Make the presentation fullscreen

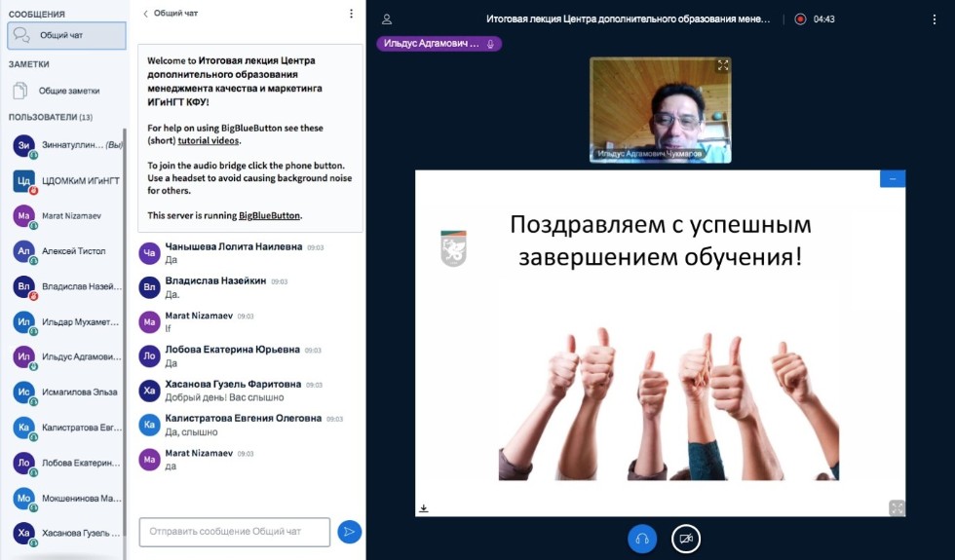pos(897,507)
